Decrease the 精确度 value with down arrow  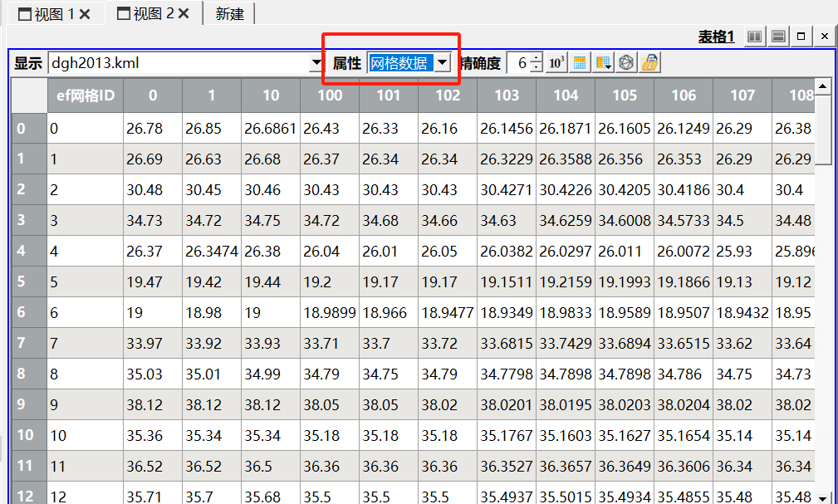[537, 68]
